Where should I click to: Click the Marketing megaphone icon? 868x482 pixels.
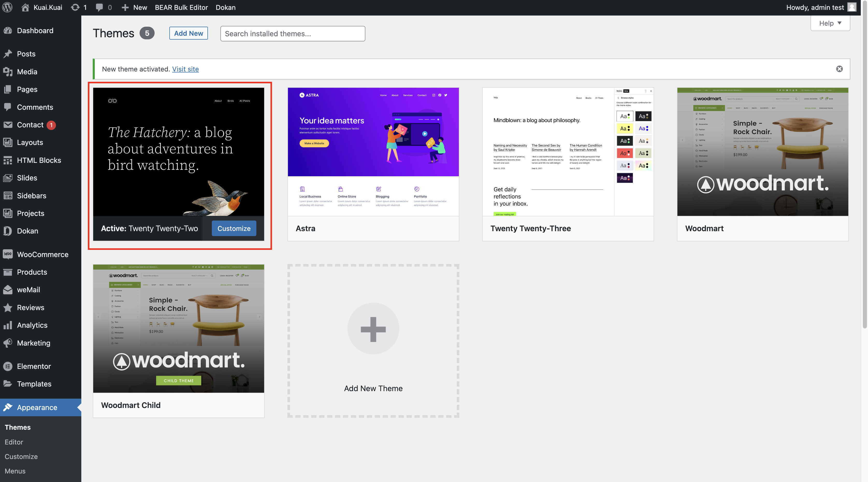pos(8,343)
